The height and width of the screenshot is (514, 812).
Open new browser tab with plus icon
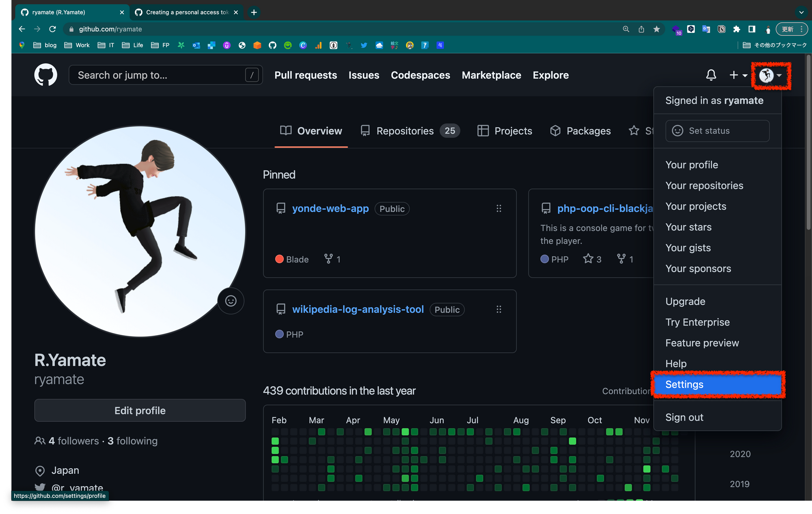(x=254, y=12)
